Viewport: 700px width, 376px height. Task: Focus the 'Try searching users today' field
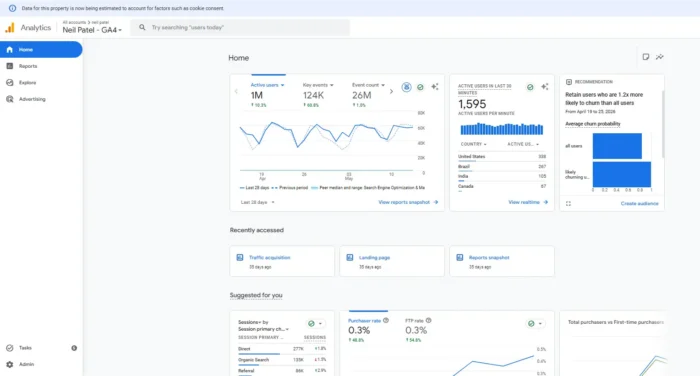point(240,27)
